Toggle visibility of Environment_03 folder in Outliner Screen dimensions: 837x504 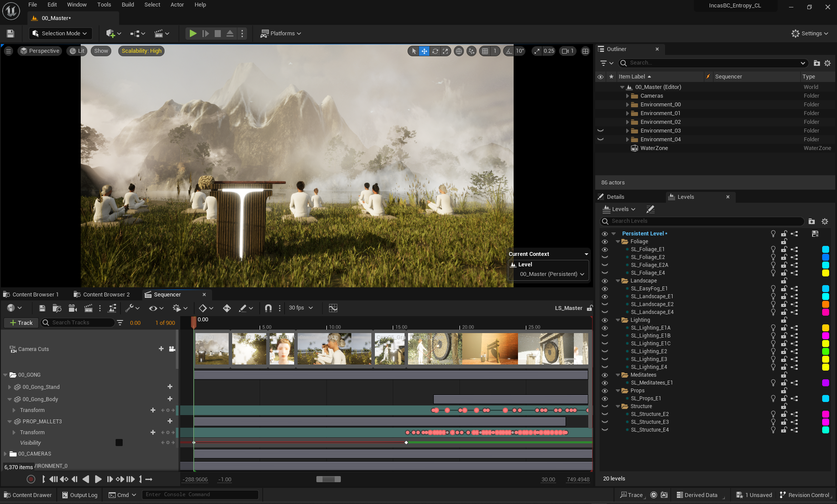pos(600,131)
